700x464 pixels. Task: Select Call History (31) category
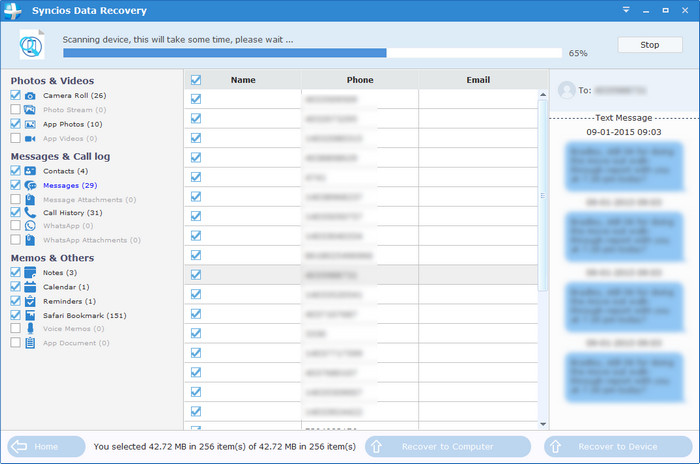tap(73, 213)
